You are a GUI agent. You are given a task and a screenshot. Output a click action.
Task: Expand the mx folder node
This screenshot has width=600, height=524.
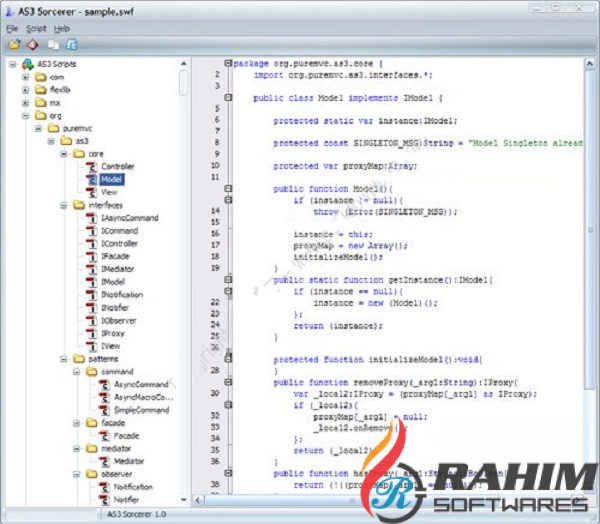(25, 103)
